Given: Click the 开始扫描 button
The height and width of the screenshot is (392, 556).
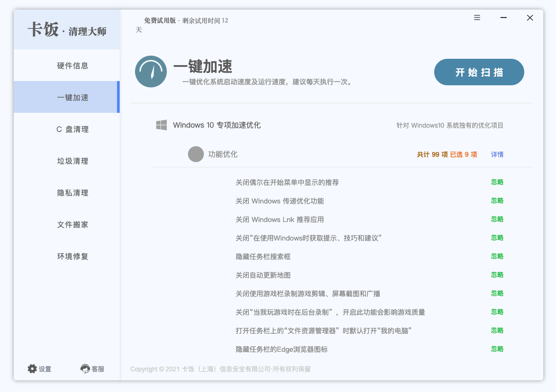Looking at the screenshot, I should point(479,72).
